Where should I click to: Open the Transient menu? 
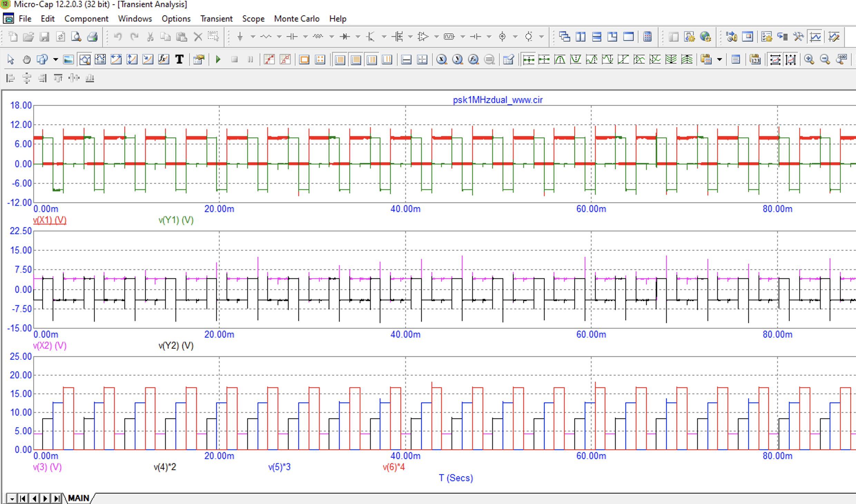click(x=216, y=19)
